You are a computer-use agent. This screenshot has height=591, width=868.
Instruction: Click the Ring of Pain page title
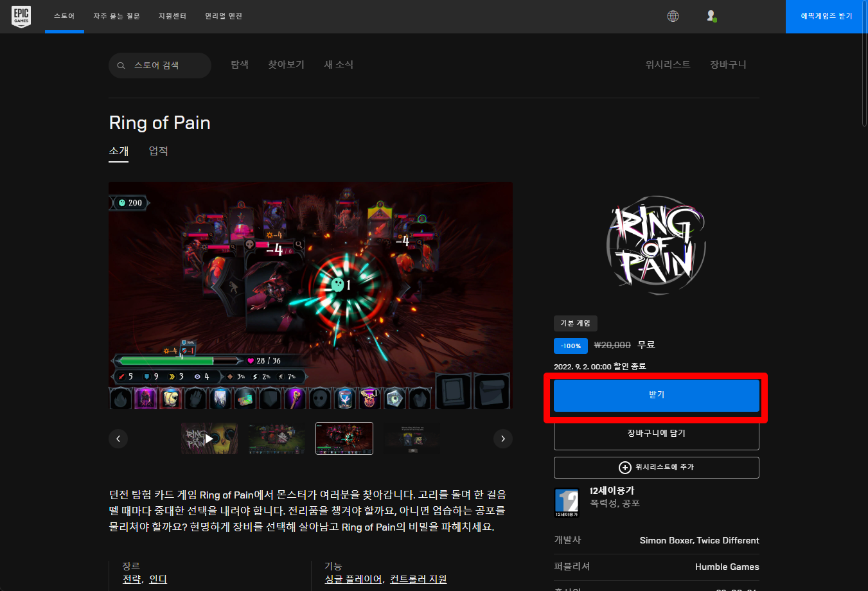(160, 123)
